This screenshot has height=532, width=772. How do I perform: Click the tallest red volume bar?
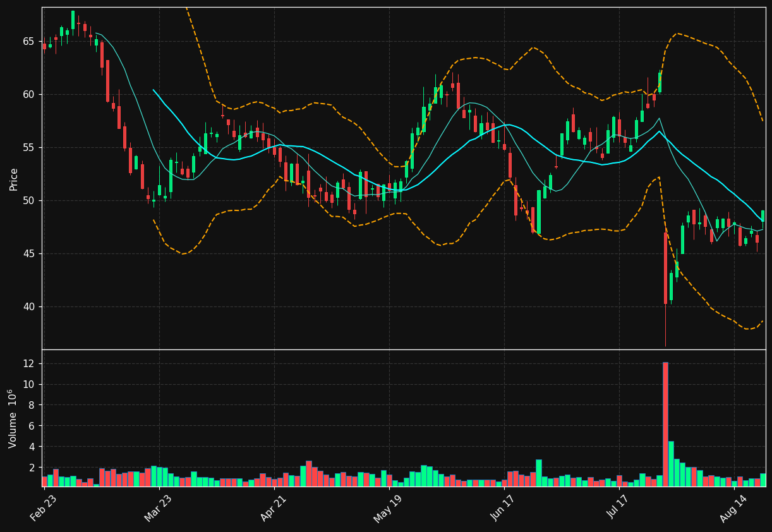665,424
